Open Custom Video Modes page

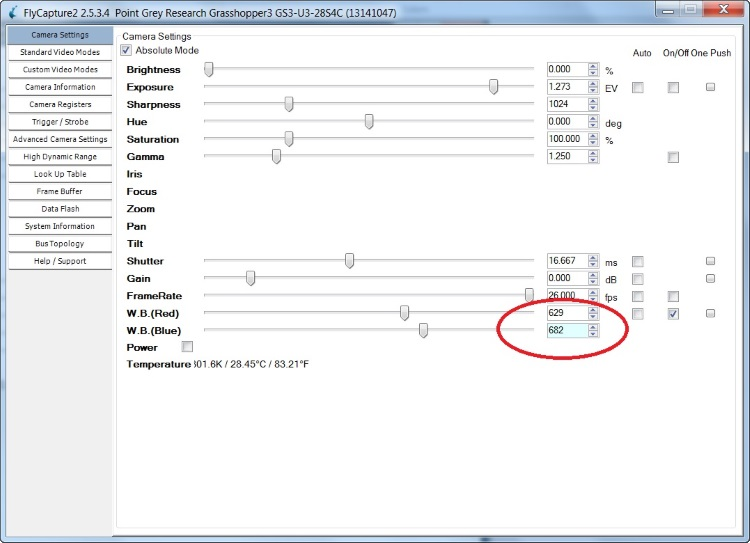(60, 69)
